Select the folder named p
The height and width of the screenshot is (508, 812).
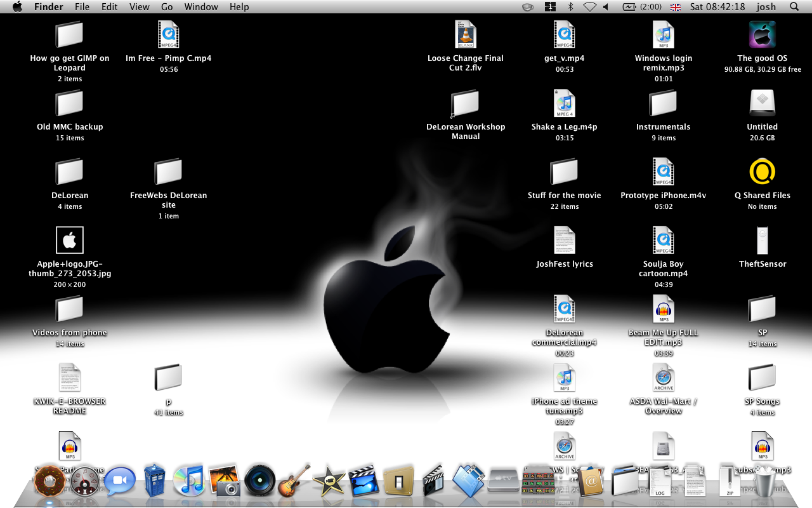169,377
